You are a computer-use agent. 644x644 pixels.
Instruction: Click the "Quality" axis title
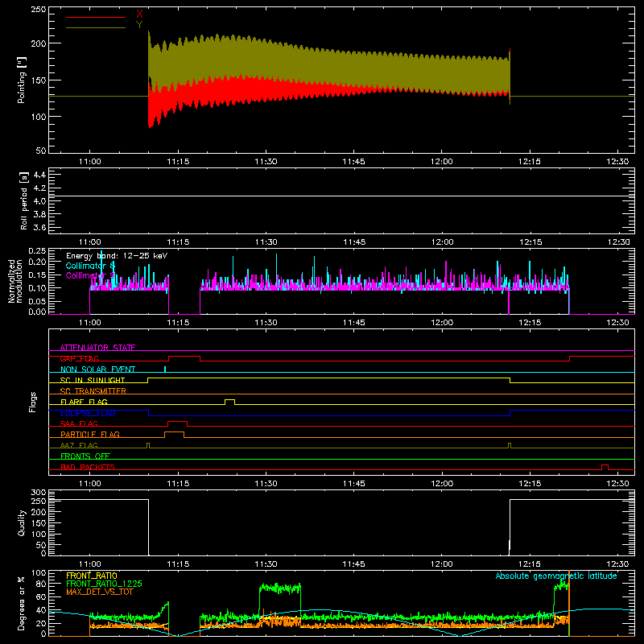coord(22,522)
